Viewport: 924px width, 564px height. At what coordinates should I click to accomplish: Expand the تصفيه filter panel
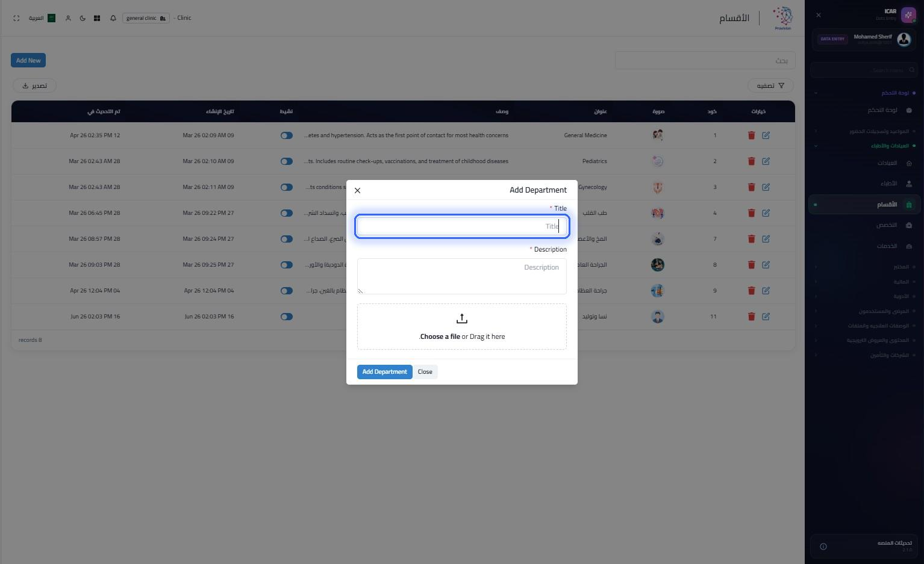[x=771, y=85]
